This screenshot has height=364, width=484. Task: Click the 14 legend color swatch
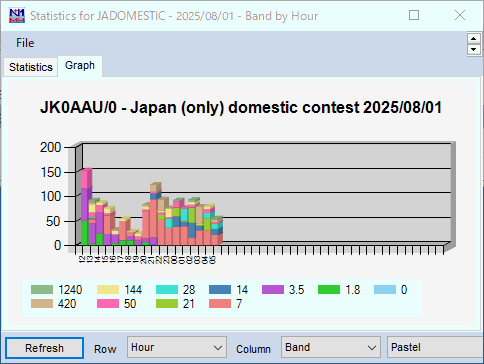tap(220, 289)
